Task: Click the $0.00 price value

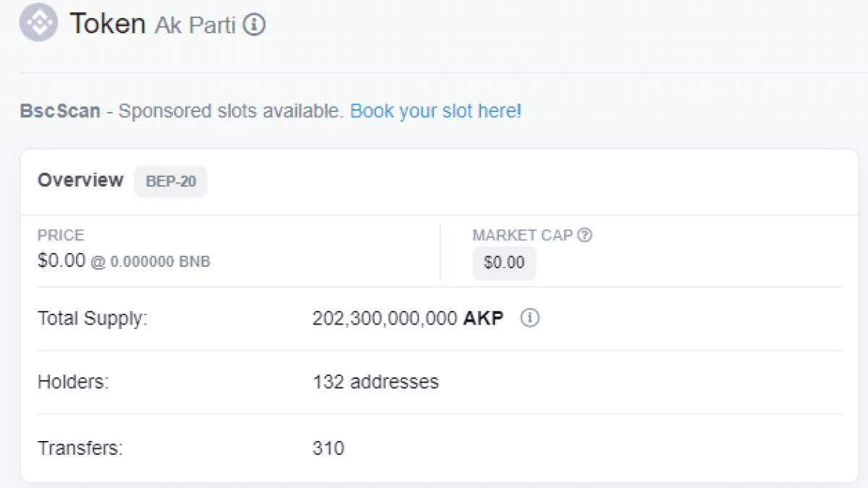Action: pos(61,260)
